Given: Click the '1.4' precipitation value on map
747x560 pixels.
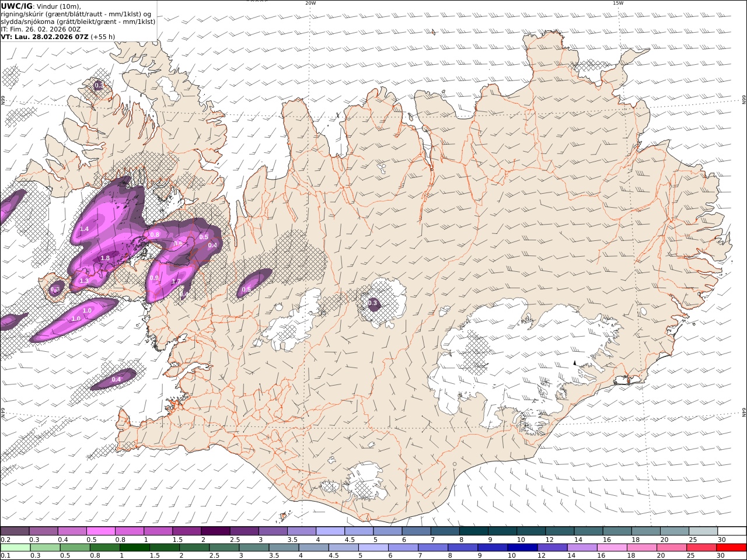Looking at the screenshot, I should tap(84, 229).
